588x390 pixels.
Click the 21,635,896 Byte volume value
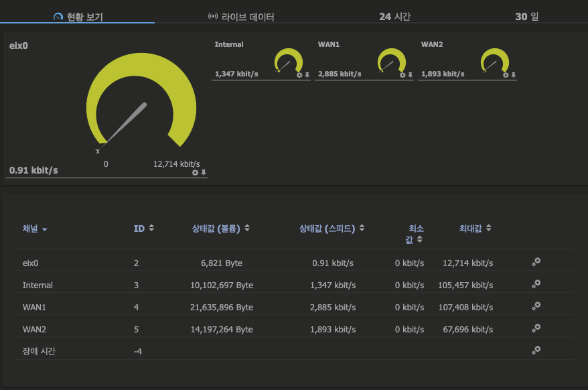(x=222, y=308)
